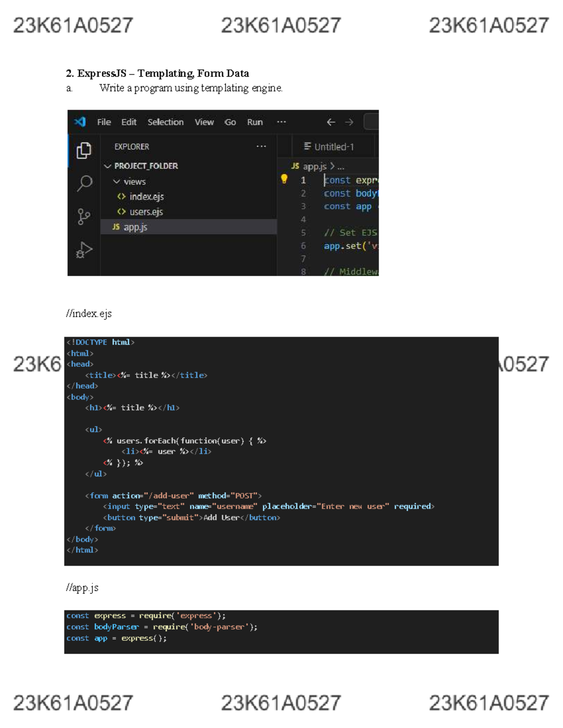Click the <!DOCTYPE html> code line

(x=100, y=342)
